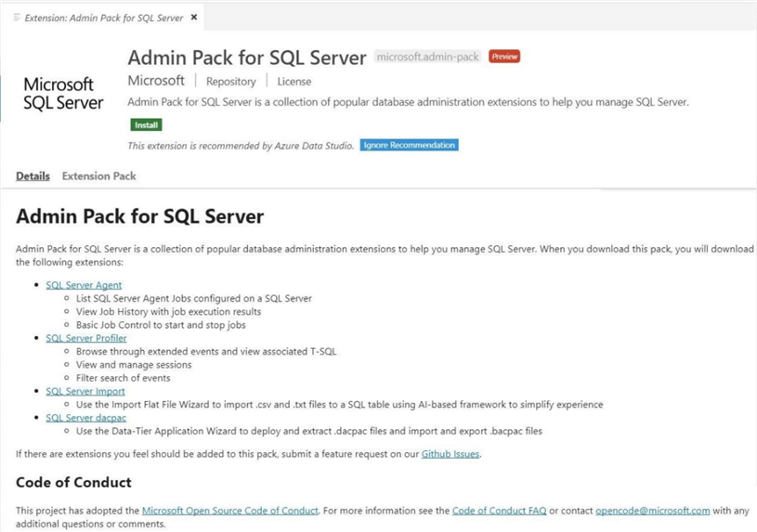Click 'Basic Job Control to start and stop jobs'
Image resolution: width=757 pixels, height=532 pixels.
[161, 325]
